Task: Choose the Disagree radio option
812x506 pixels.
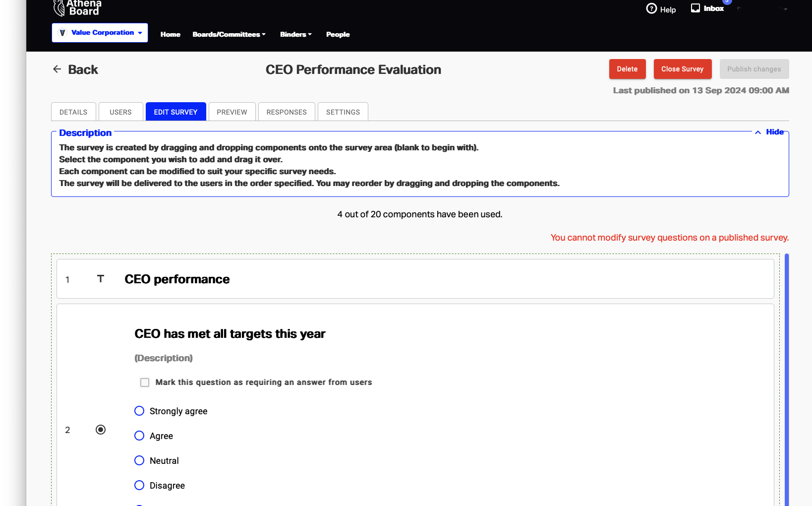Action: [139, 485]
